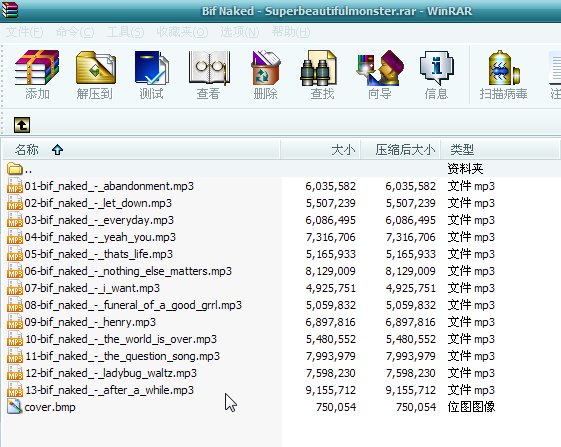Show archive Info (信息) icon
This screenshot has width=561, height=447.
tap(436, 68)
